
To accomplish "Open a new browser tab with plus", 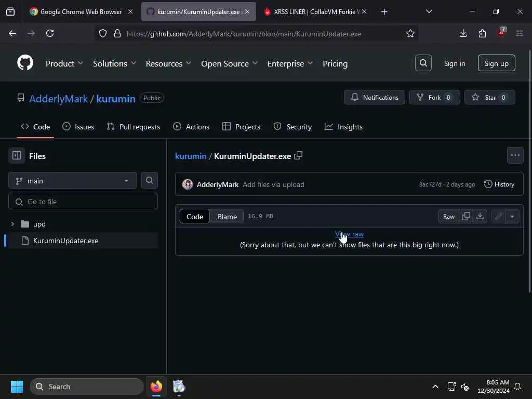I will pyautogui.click(x=384, y=12).
